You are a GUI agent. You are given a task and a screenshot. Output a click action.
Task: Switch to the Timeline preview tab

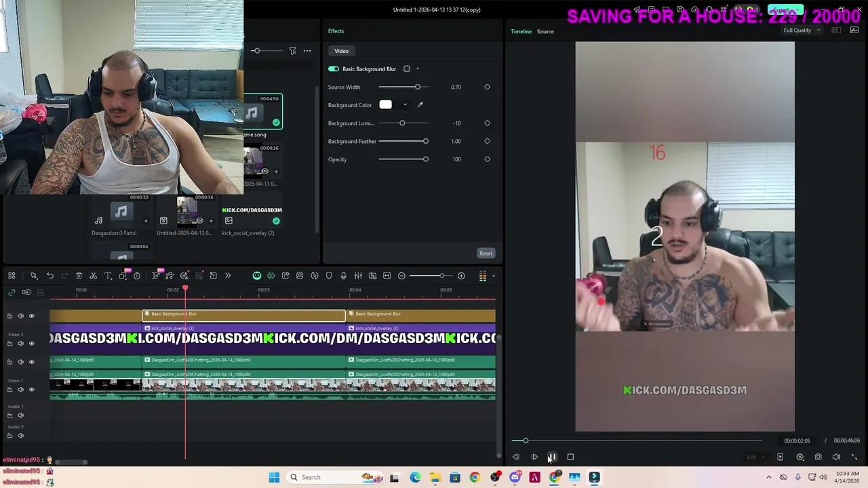tap(521, 32)
